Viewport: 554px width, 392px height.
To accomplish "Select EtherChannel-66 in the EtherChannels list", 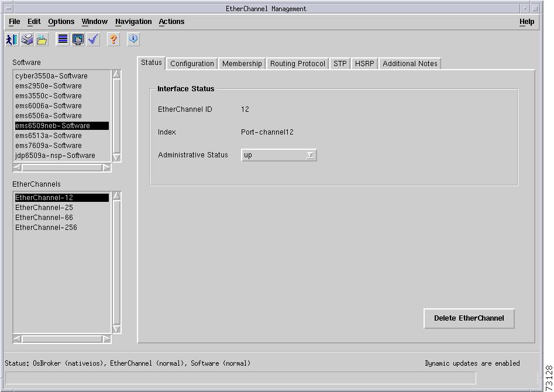I will coord(62,218).
